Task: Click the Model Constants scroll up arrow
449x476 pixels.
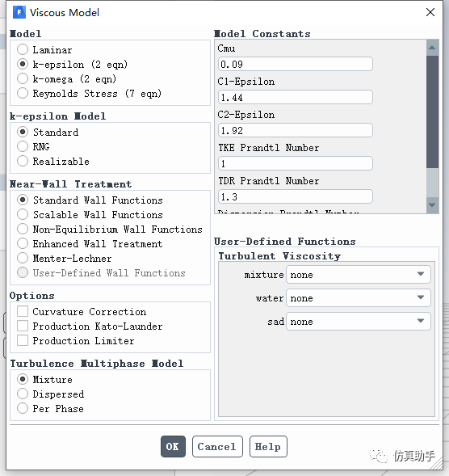Action: click(432, 48)
